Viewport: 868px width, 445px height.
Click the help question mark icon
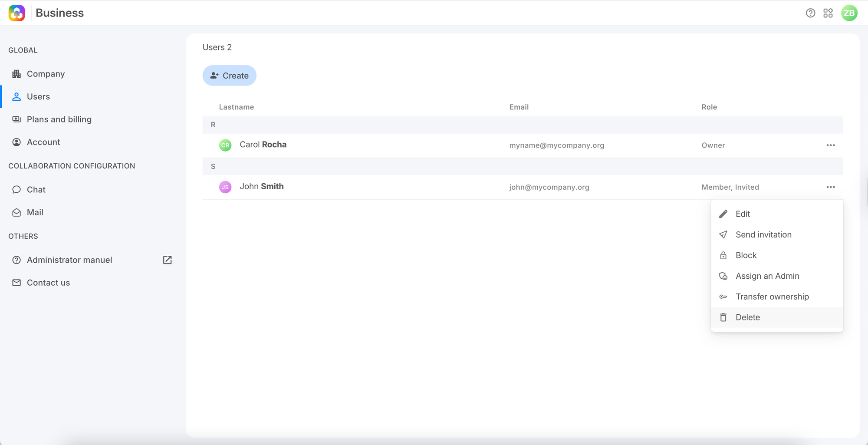pyautogui.click(x=810, y=13)
